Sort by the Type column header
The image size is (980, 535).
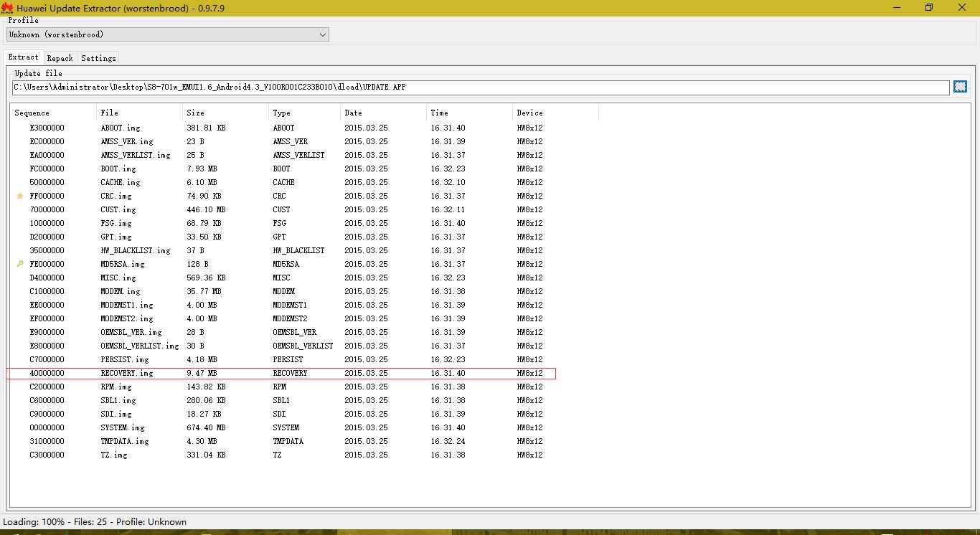coord(305,113)
